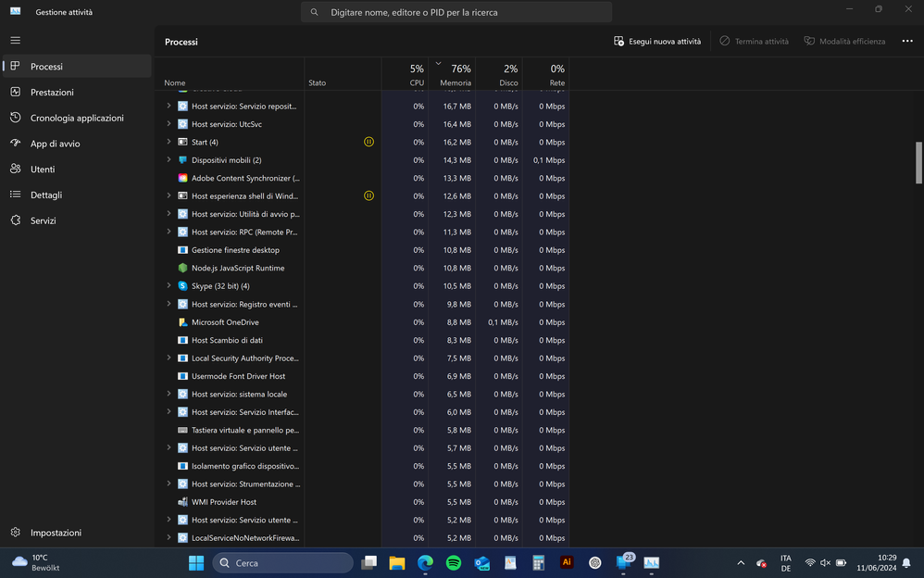The width and height of the screenshot is (924, 578).
Task: Select the Tastiera virtuale keyboard icon
Action: (x=182, y=430)
